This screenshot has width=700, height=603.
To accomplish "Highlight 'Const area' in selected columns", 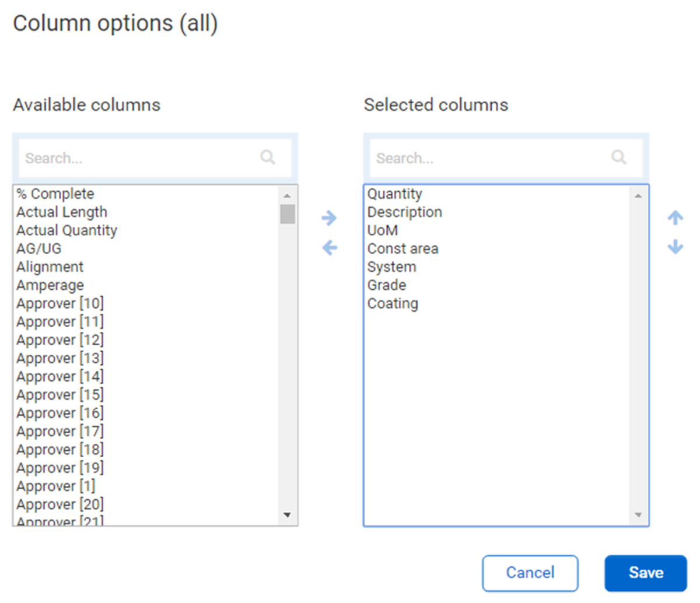I will point(403,248).
